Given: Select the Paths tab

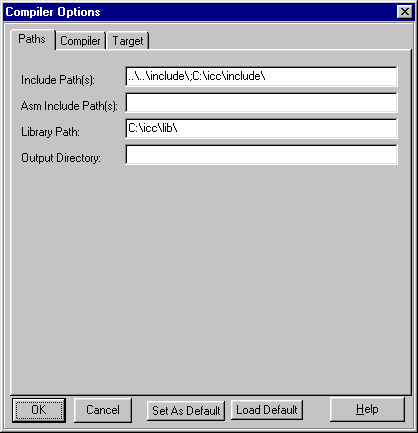Looking at the screenshot, I should coord(32,39).
